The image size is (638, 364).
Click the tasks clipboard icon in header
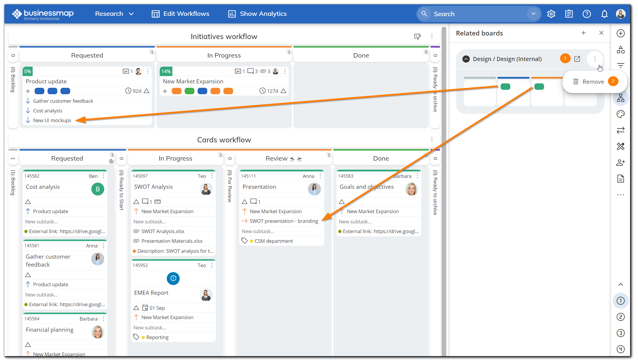coord(569,14)
